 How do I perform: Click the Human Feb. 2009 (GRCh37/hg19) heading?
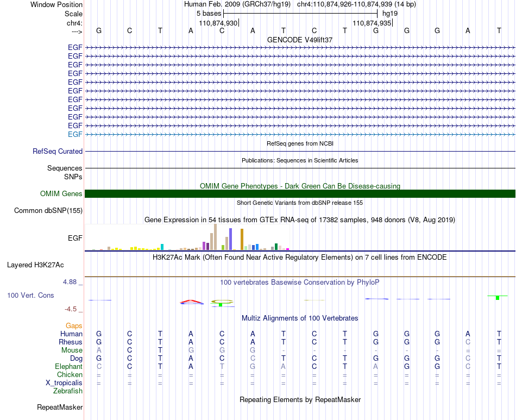(237, 4)
